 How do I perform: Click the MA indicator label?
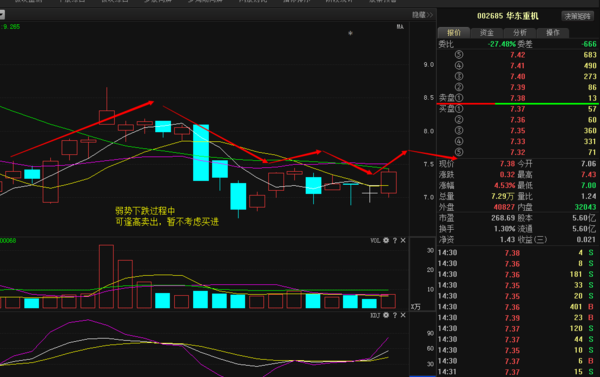pyautogui.click(x=400, y=27)
